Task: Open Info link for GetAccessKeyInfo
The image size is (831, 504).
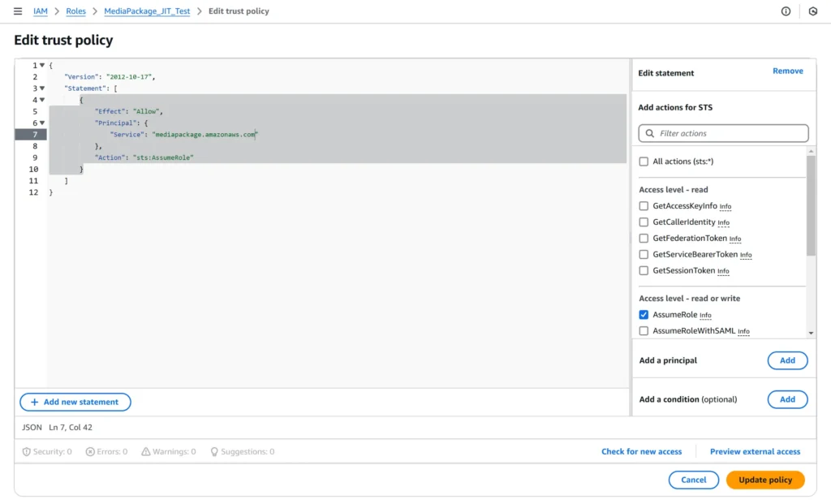Action: click(x=726, y=207)
